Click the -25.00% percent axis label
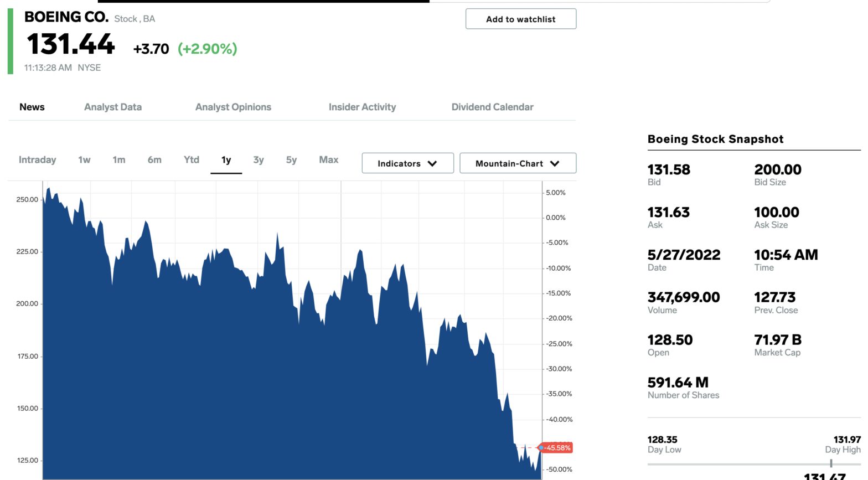Screen dimensions: 868x480 (x=559, y=344)
